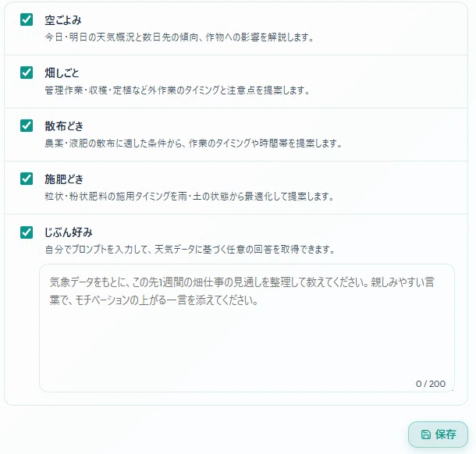Click the じぶん好み heading text

point(69,232)
